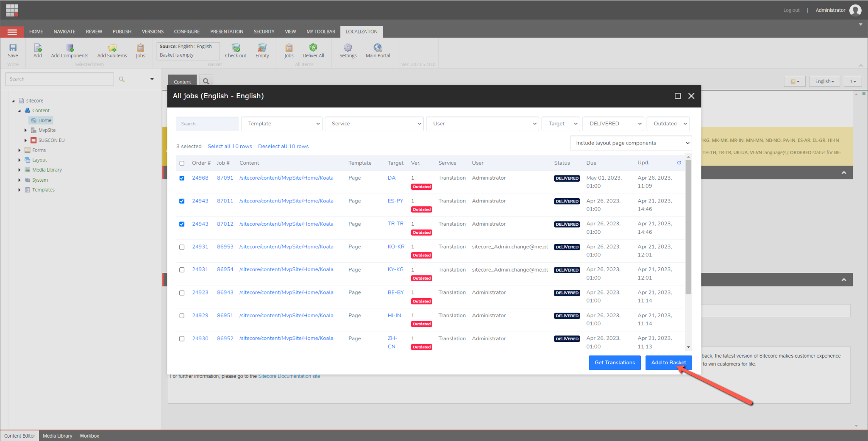
Task: Click the content tree Search field
Action: tap(59, 79)
